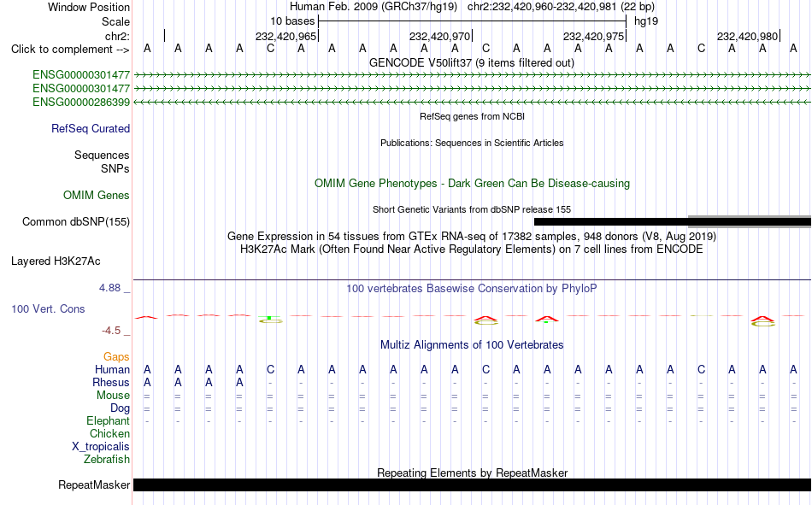
Task: Click the Scale label in the left column
Action: [116, 21]
